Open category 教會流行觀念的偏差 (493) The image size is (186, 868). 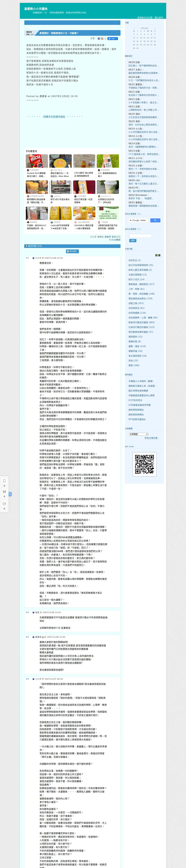pyautogui.click(x=141, y=322)
